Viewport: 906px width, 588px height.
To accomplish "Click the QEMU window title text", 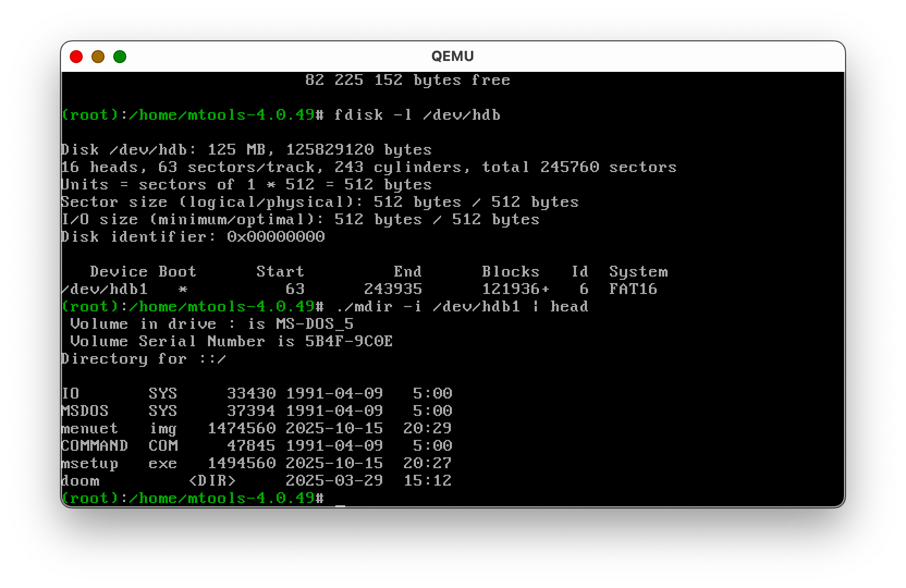I will [452, 57].
